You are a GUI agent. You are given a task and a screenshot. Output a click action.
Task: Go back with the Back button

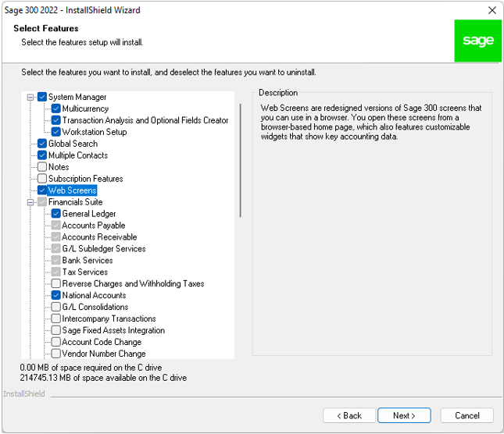tap(349, 415)
